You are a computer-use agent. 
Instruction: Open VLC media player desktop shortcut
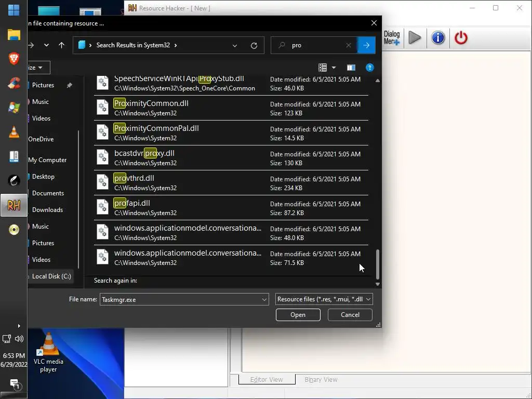(x=48, y=352)
